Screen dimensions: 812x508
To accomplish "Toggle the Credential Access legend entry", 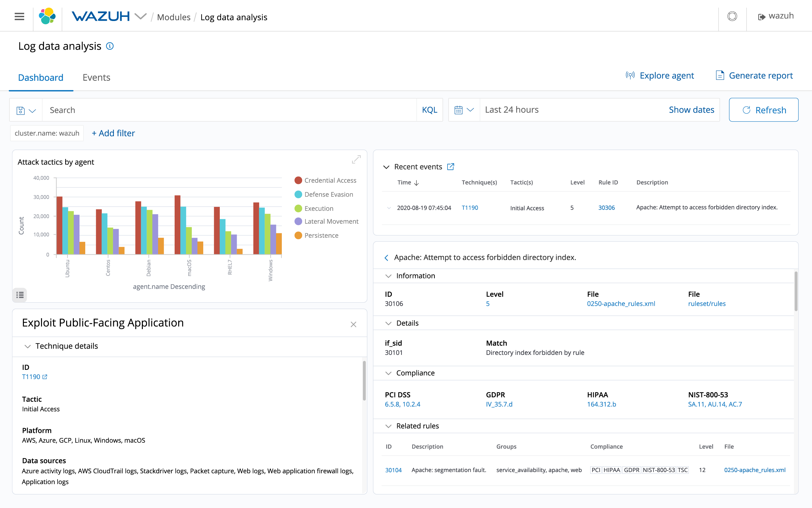I will click(x=326, y=180).
